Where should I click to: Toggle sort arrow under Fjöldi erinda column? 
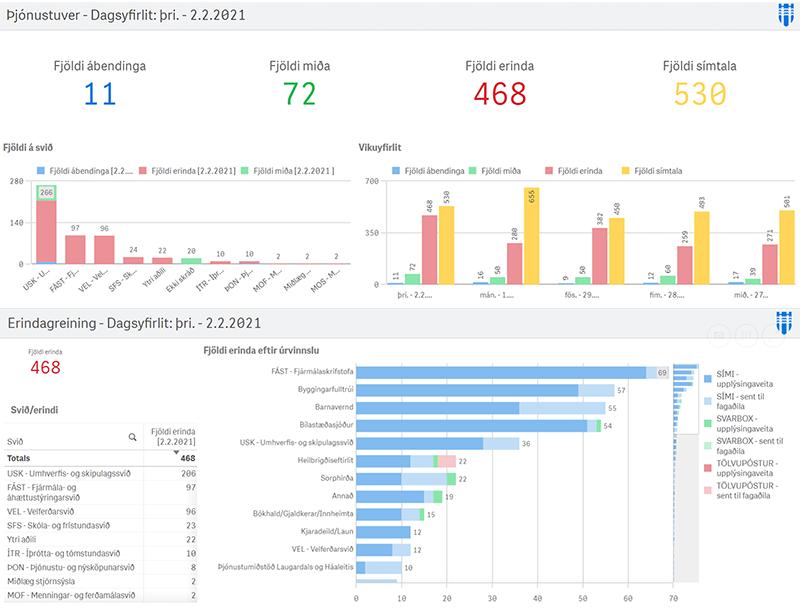click(176, 452)
